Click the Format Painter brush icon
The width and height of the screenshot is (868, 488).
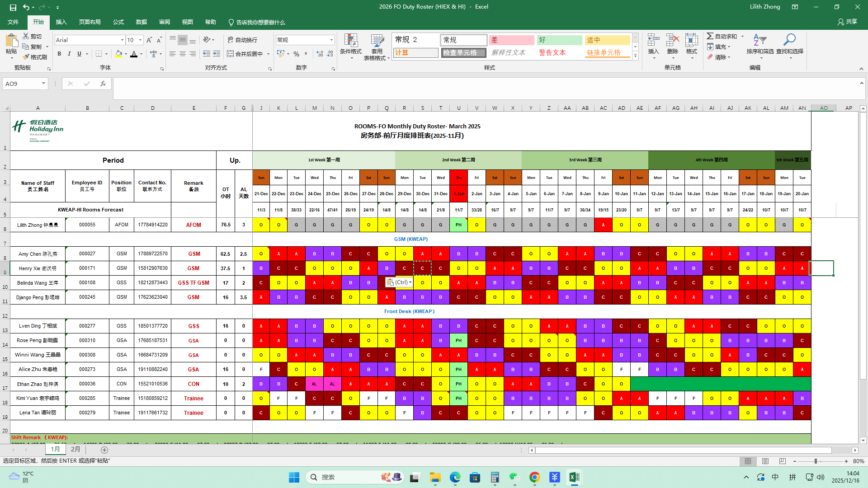[x=26, y=57]
